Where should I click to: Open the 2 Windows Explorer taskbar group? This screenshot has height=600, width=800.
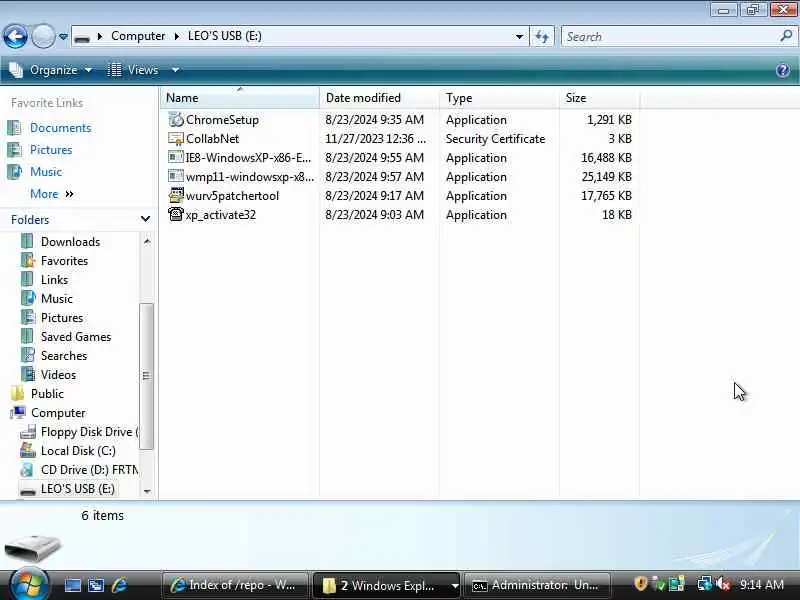click(x=386, y=585)
